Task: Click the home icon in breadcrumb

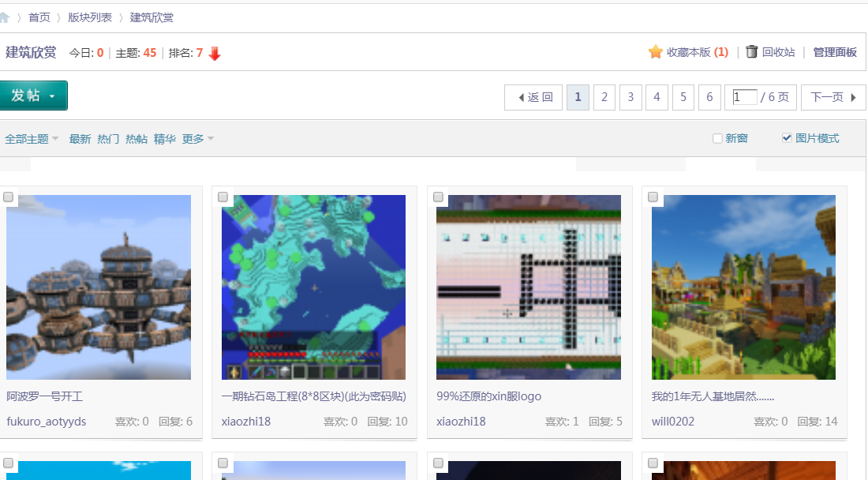Action: (x=5, y=17)
